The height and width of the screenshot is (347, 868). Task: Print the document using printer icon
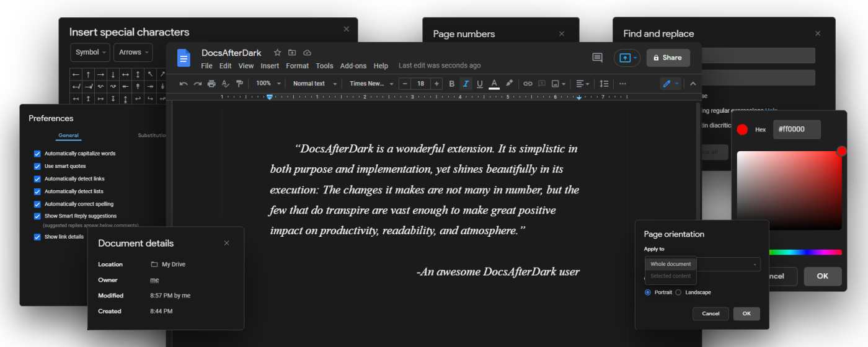point(211,84)
